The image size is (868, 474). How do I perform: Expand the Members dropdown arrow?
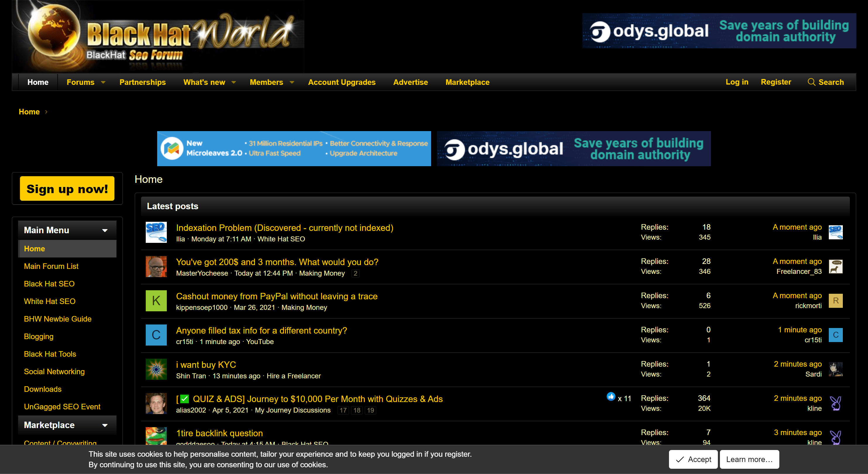coord(292,83)
